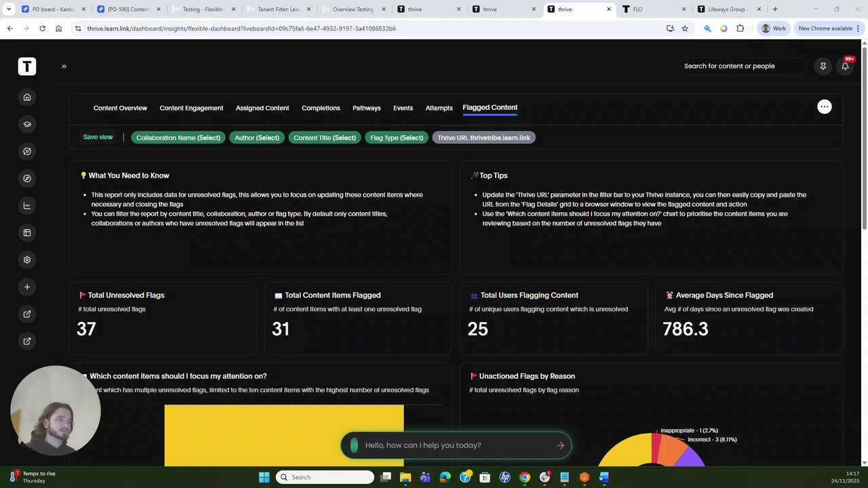Switch to Assigned Content tab

(x=262, y=108)
